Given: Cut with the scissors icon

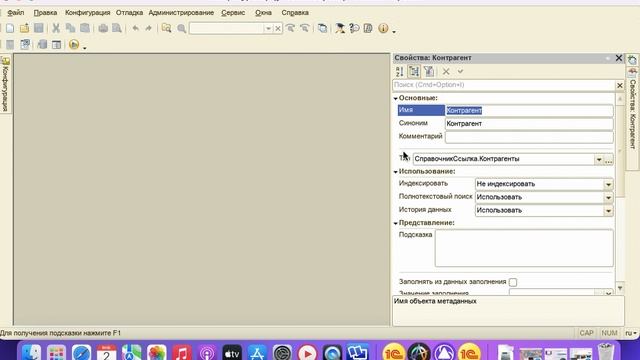Looking at the screenshot, I should tap(56, 28).
